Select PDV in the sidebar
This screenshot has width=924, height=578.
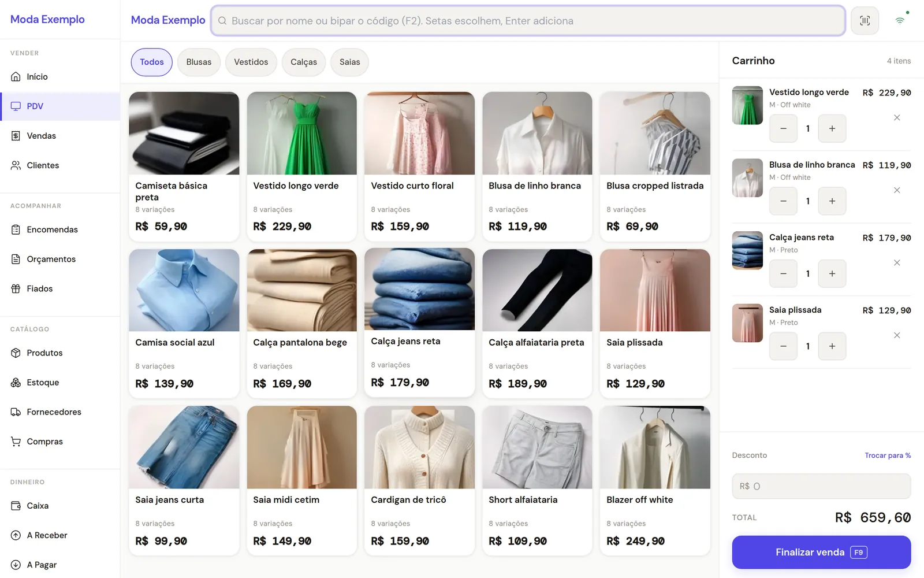coord(60,106)
